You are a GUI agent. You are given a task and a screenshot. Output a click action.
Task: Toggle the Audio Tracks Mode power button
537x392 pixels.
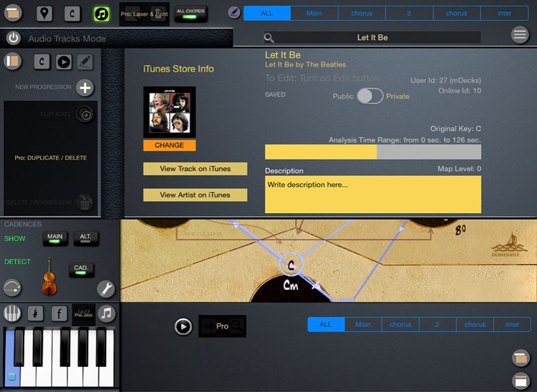[x=14, y=38]
